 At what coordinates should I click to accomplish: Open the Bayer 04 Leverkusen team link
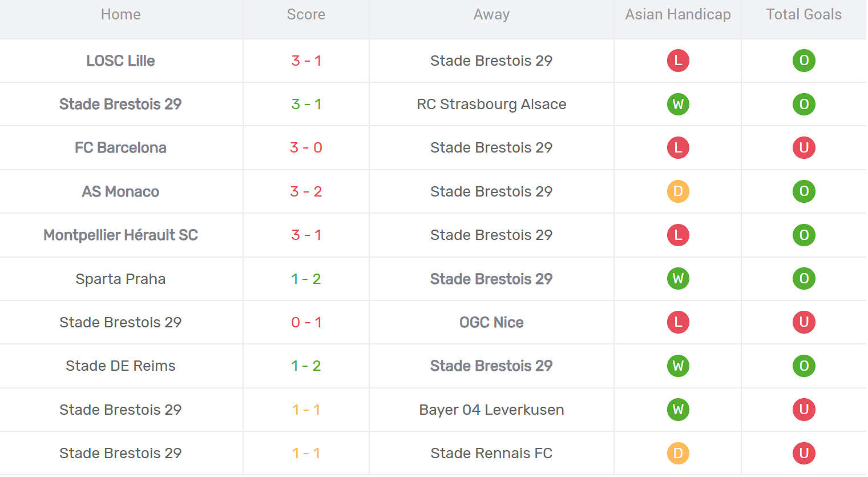[x=491, y=410]
